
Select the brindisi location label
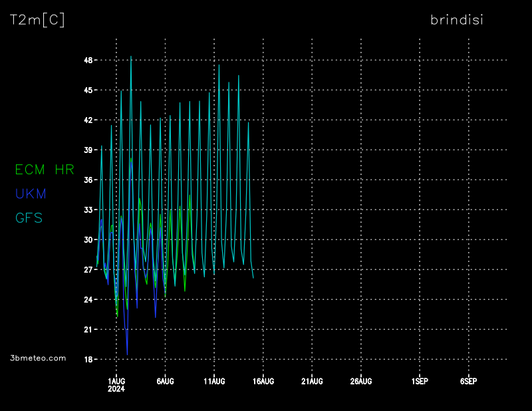[456, 20]
